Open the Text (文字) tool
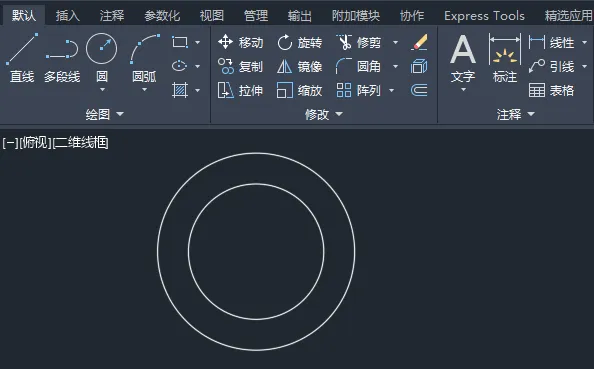Image resolution: width=594 pixels, height=369 pixels. pyautogui.click(x=463, y=59)
